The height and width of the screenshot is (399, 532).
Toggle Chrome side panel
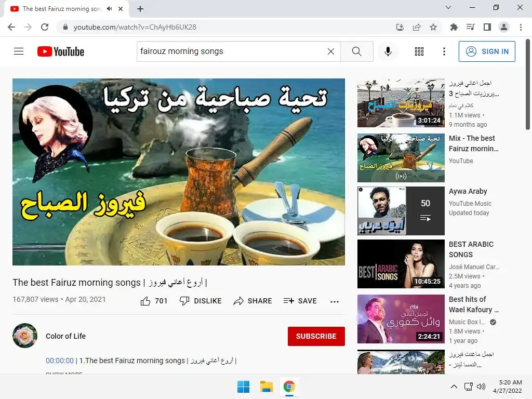pyautogui.click(x=487, y=27)
